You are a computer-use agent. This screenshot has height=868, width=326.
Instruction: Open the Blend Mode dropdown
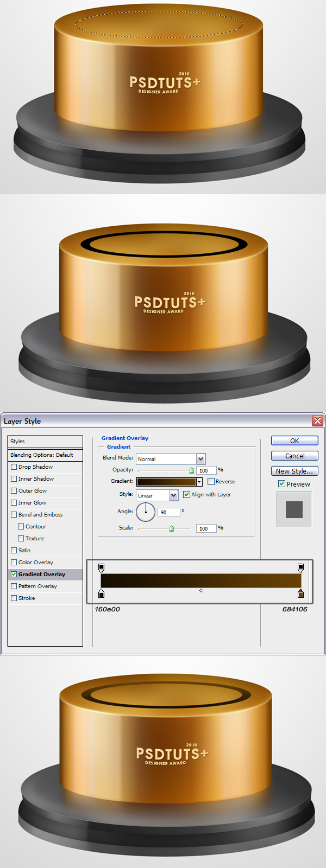171,459
